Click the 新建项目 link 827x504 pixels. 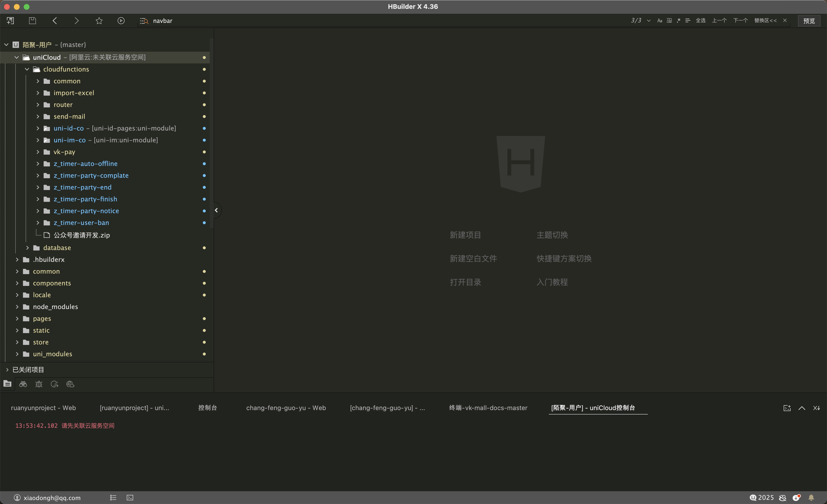coord(465,235)
